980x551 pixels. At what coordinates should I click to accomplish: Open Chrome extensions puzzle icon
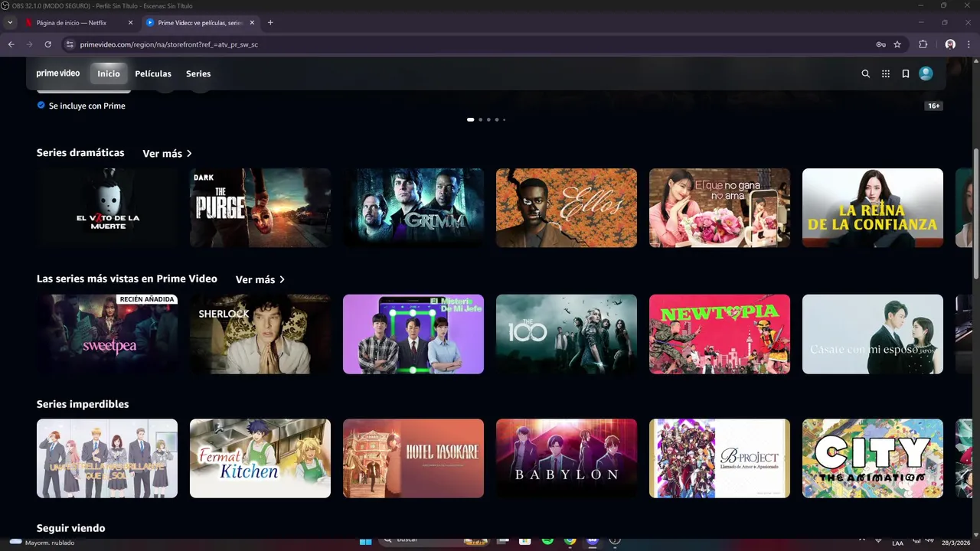pos(923,44)
